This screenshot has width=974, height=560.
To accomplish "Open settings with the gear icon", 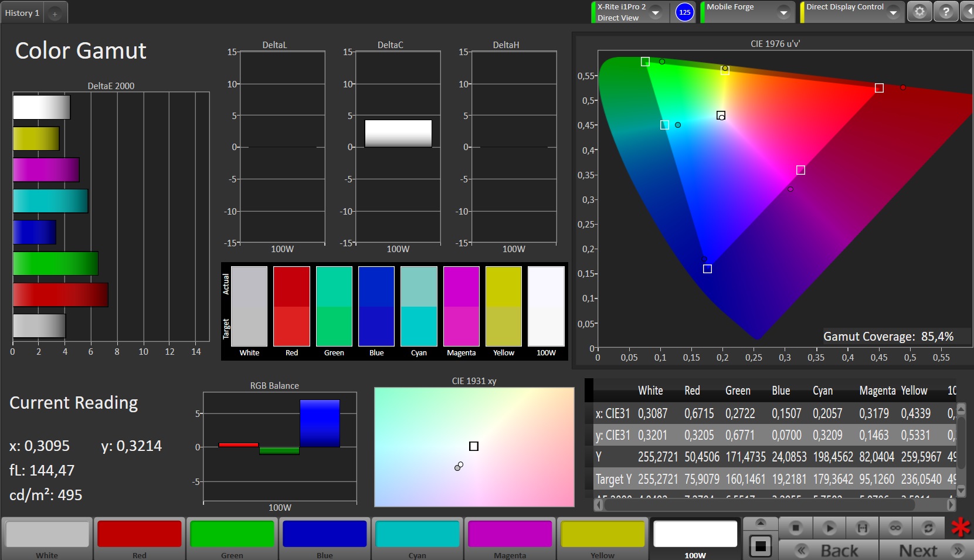I will (x=919, y=12).
